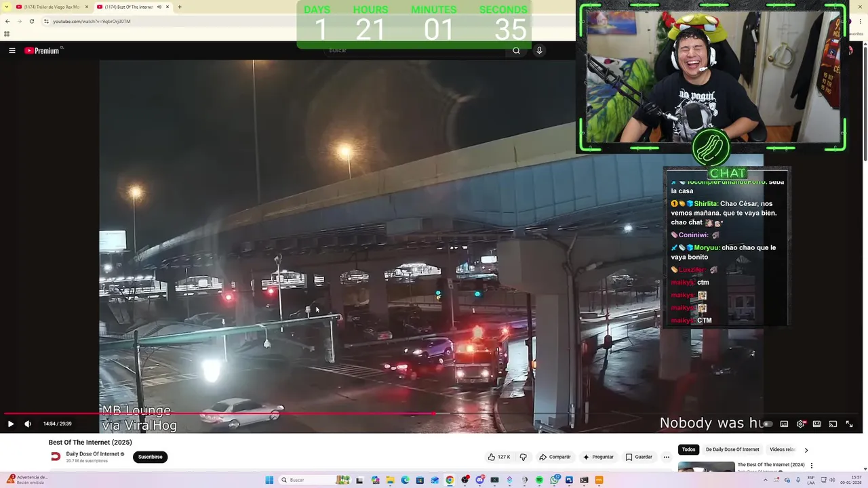This screenshot has height=488, width=868.
Task: Click the Compartir share button
Action: pos(555,457)
